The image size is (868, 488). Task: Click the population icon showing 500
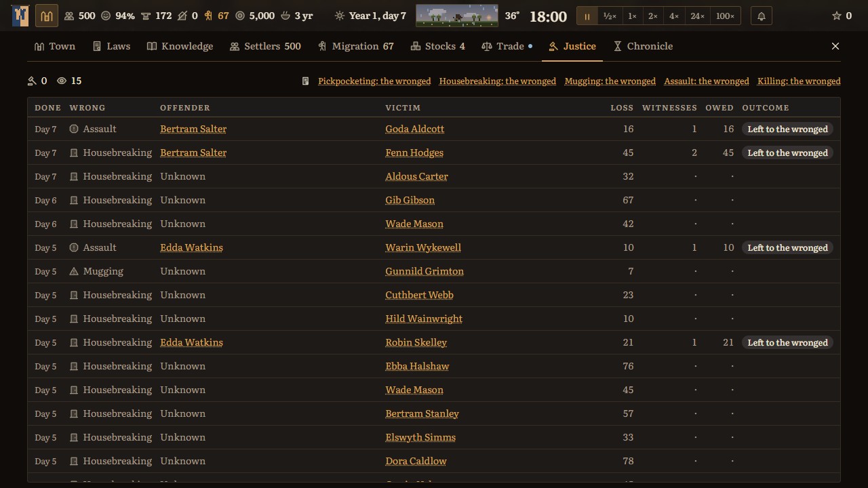pyautogui.click(x=69, y=16)
